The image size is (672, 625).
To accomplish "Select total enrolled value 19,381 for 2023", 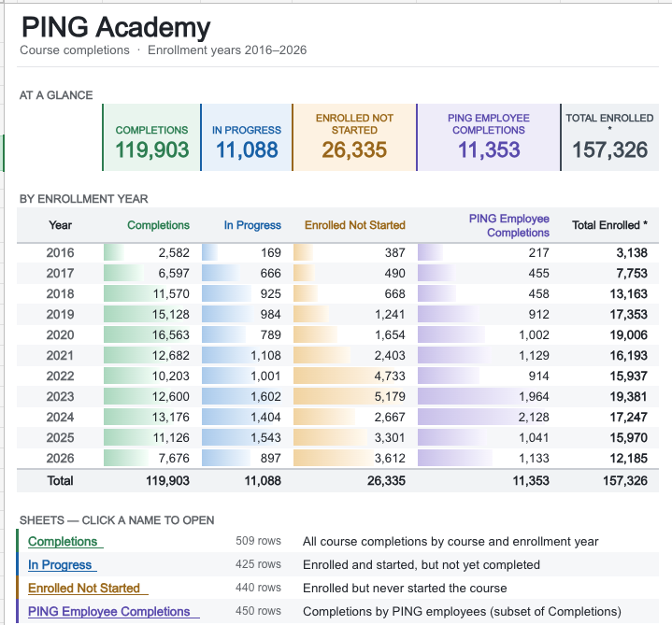I will (x=628, y=397).
